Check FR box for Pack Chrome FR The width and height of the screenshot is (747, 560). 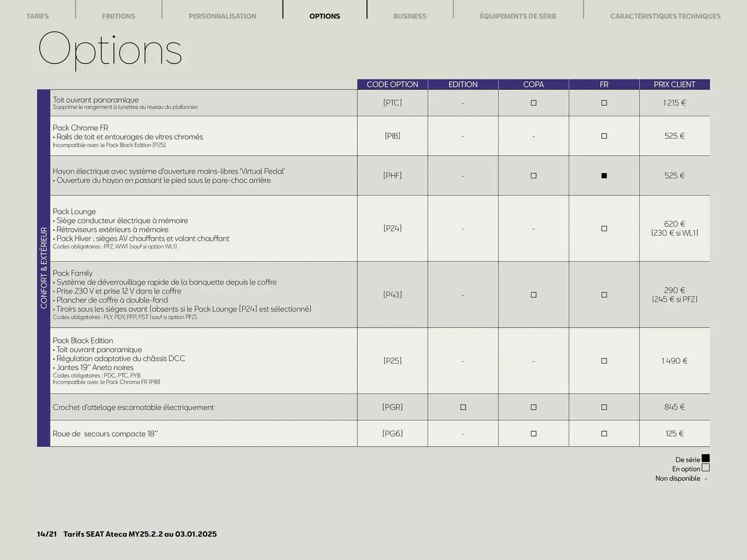(x=604, y=136)
